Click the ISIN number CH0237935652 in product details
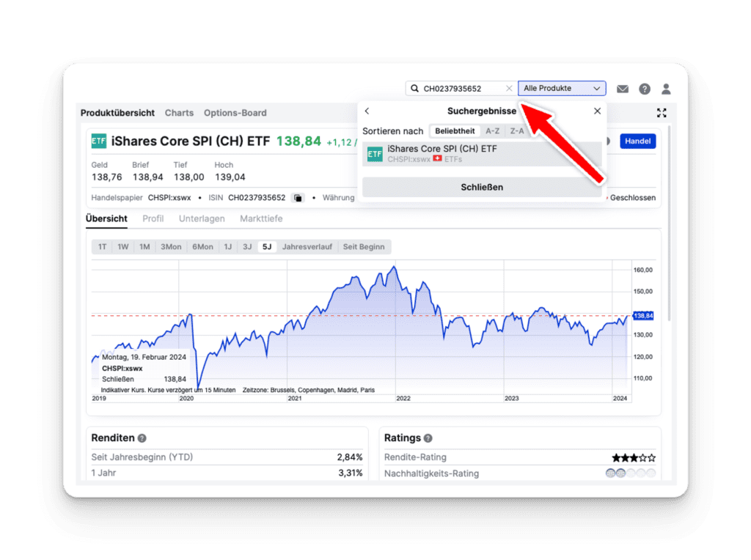This screenshot has height=560, width=751. tap(257, 198)
